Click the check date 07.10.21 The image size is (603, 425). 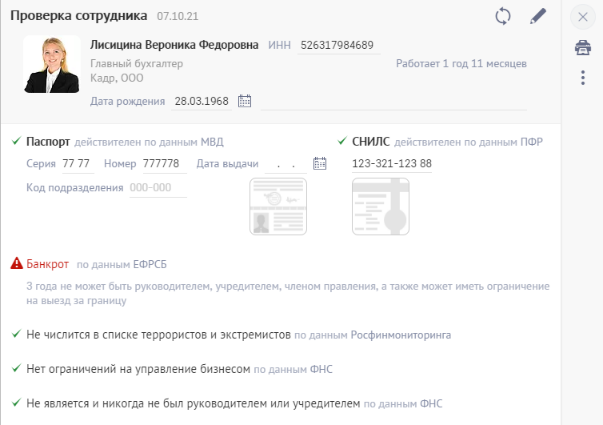point(178,16)
